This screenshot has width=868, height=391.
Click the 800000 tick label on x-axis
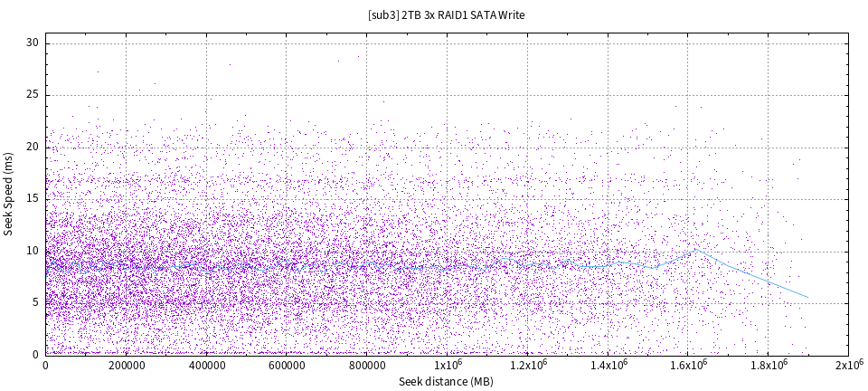click(x=366, y=365)
